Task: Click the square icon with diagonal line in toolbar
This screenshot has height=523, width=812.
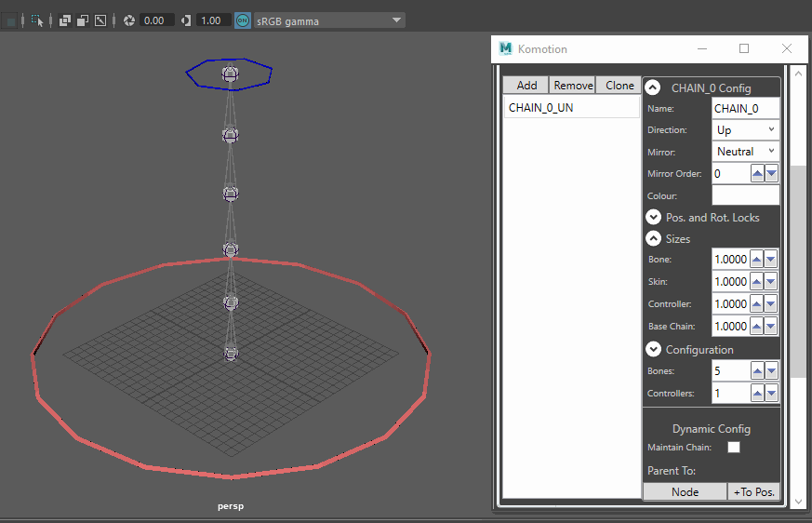Action: (x=100, y=20)
